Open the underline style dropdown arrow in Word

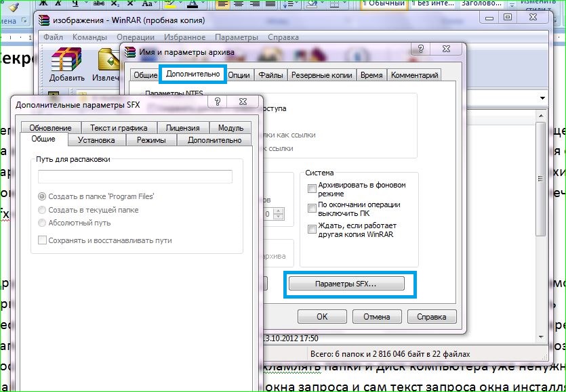pyautogui.click(x=85, y=3)
